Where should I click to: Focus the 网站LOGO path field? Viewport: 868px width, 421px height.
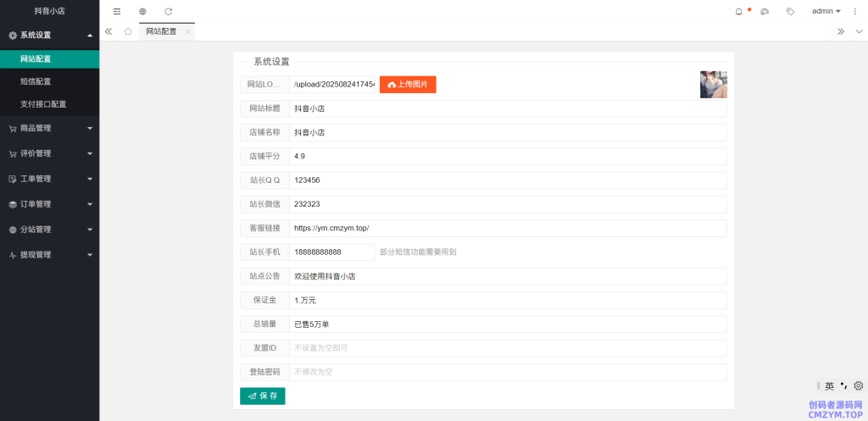click(332, 85)
